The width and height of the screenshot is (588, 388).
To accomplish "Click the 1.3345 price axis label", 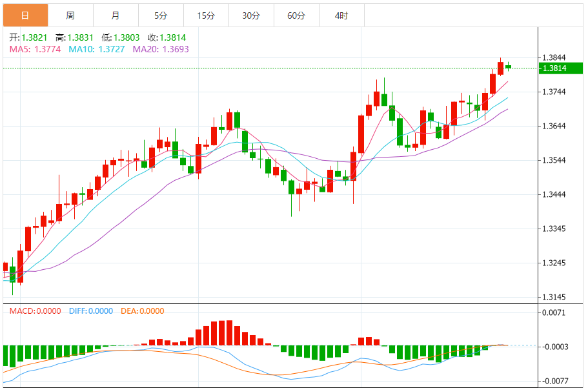I will pyautogui.click(x=554, y=229).
